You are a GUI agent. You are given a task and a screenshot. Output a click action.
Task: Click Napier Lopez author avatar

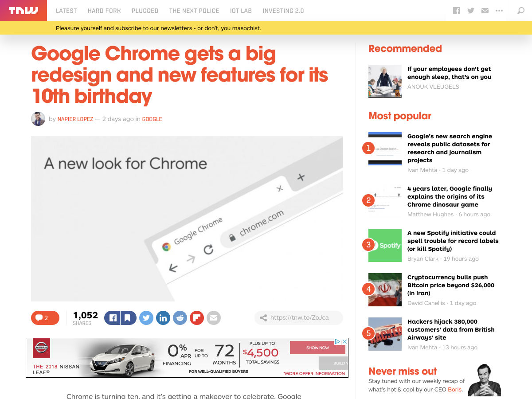[x=38, y=119]
